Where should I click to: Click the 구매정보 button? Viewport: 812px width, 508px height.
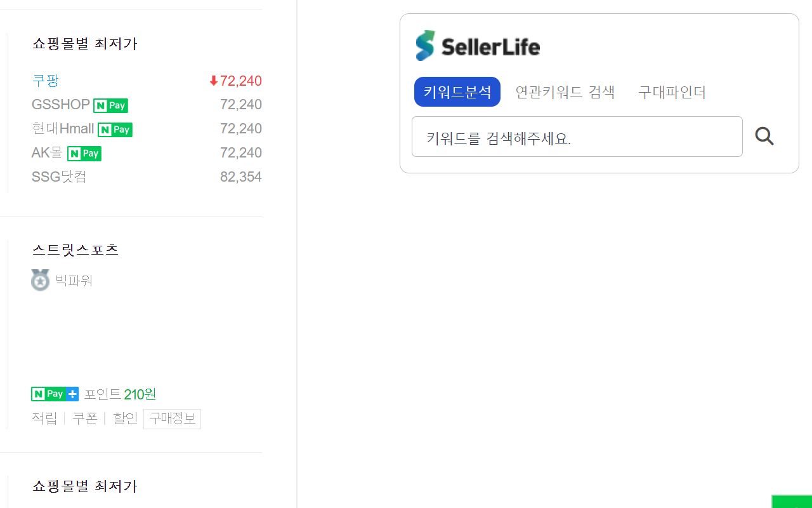pos(172,418)
